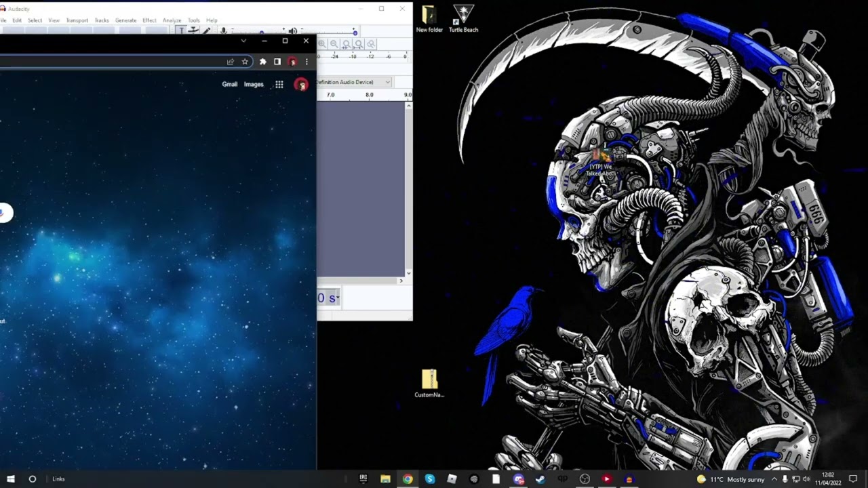Click the Audacity vertical scrollbar
Image resolution: width=868 pixels, height=488 pixels.
point(408,189)
